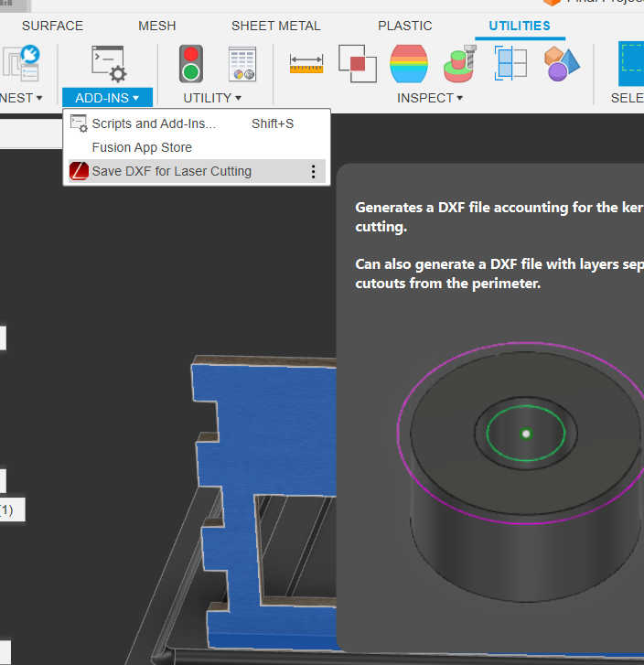644x665 pixels.
Task: Open the Section Analysis tool
Action: click(x=511, y=63)
